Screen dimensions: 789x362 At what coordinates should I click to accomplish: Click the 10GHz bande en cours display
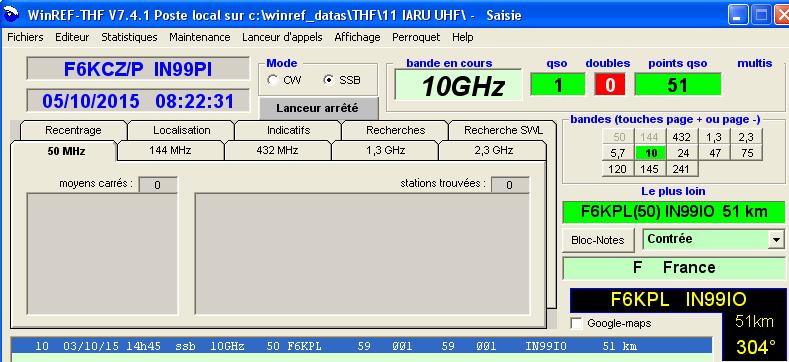458,85
